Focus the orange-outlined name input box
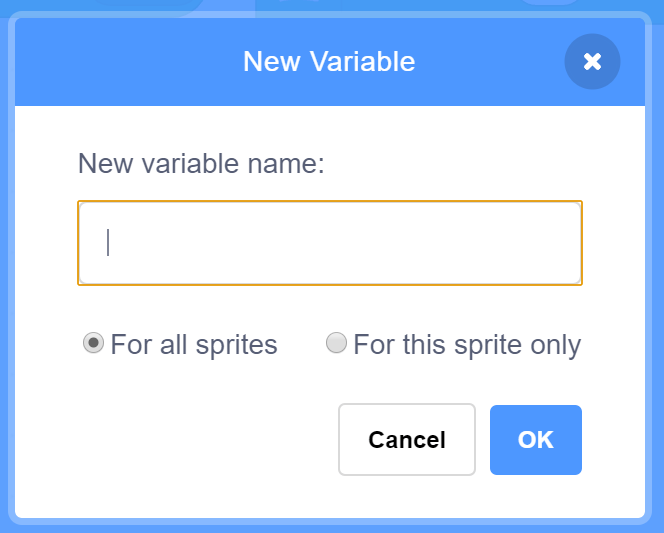Image resolution: width=664 pixels, height=533 pixels. pyautogui.click(x=330, y=243)
